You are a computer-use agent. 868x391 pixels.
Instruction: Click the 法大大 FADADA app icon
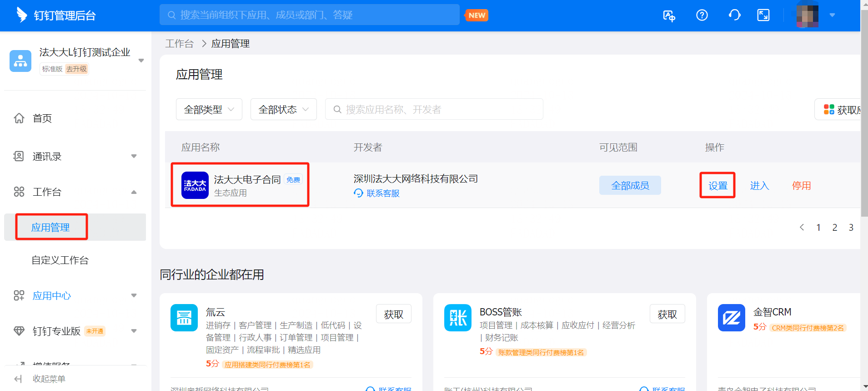click(x=195, y=185)
